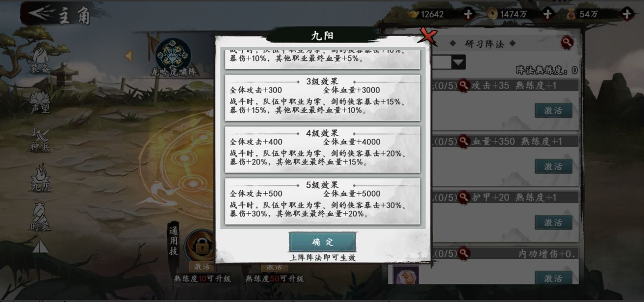Confirm with the 确定 button
Screen dimensions: 644x302
[322, 242]
